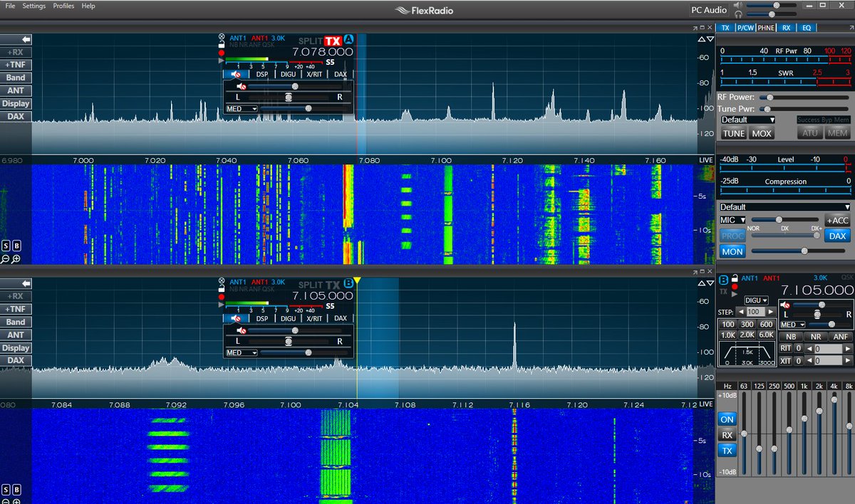Image resolution: width=855 pixels, height=504 pixels.
Task: Open slice A speaker mute audio tab
Action: (x=236, y=74)
